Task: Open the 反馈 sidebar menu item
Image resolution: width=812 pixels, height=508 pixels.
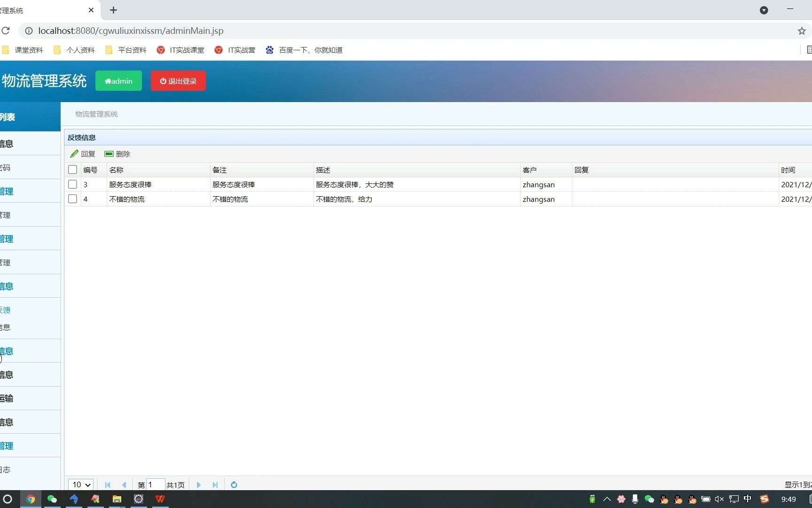Action: click(x=6, y=310)
